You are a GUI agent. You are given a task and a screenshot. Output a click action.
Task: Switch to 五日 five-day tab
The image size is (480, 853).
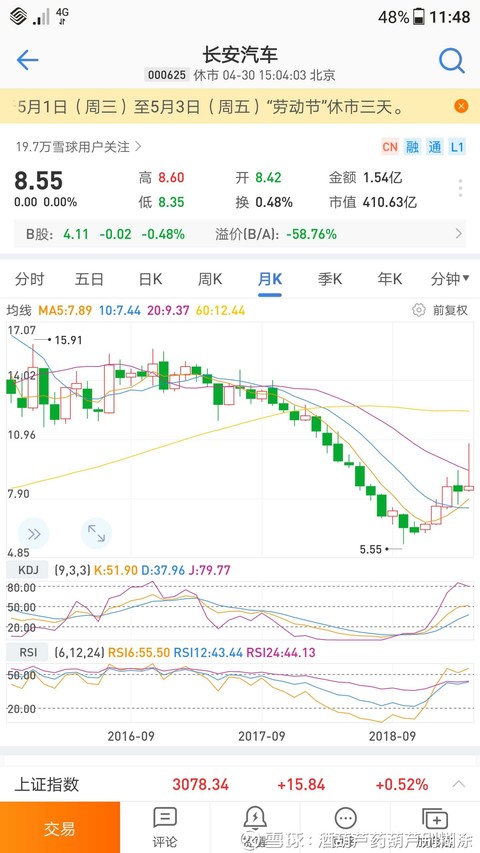point(89,280)
